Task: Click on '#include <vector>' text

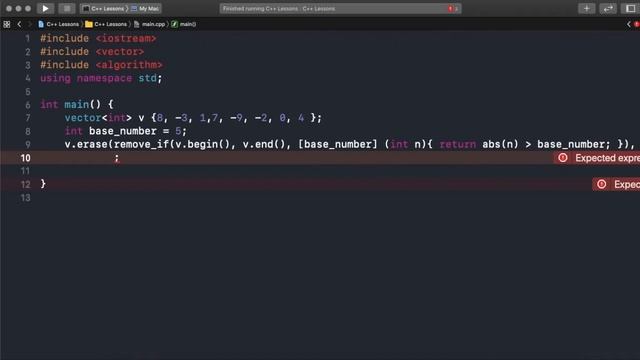Action: 92,52
